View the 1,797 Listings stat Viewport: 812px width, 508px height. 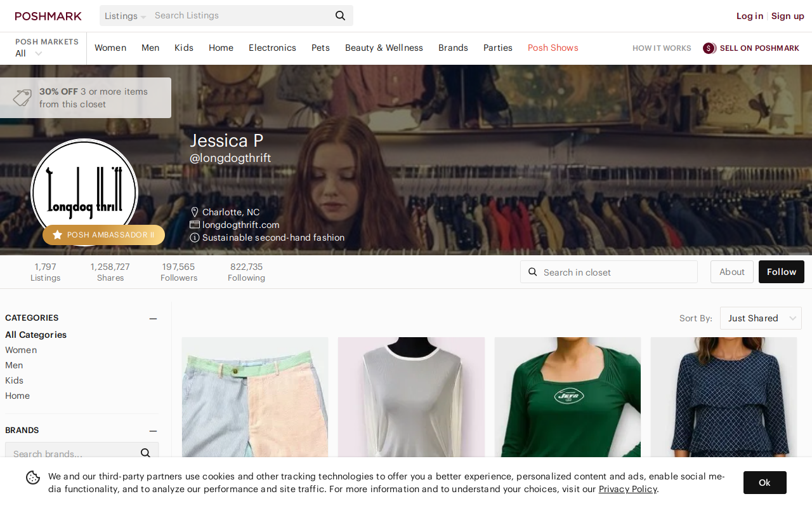46,272
